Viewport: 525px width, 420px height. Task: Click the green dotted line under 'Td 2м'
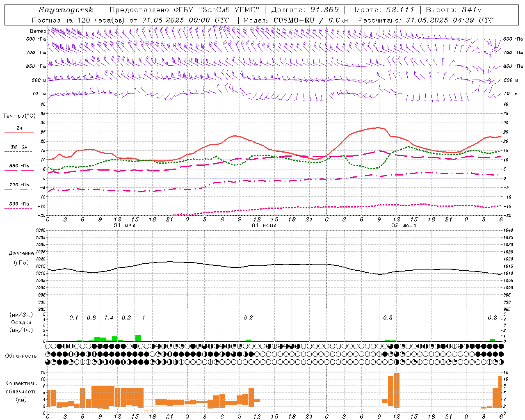click(x=18, y=152)
